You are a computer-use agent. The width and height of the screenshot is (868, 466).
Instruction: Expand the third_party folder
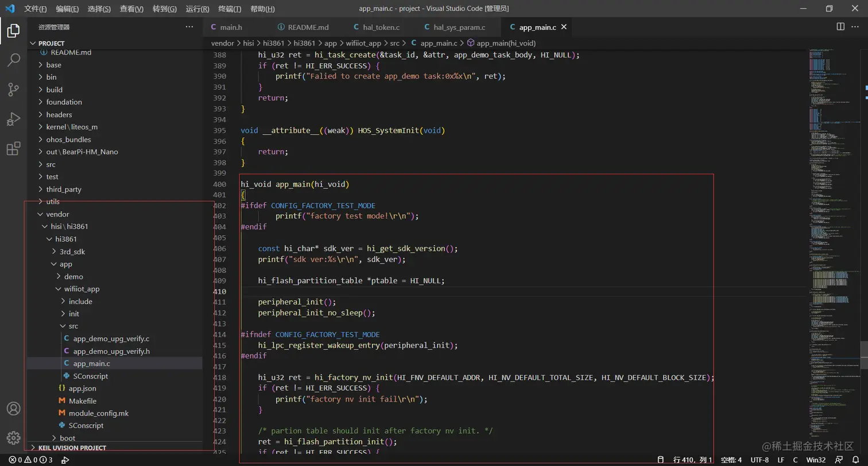click(x=115, y=189)
